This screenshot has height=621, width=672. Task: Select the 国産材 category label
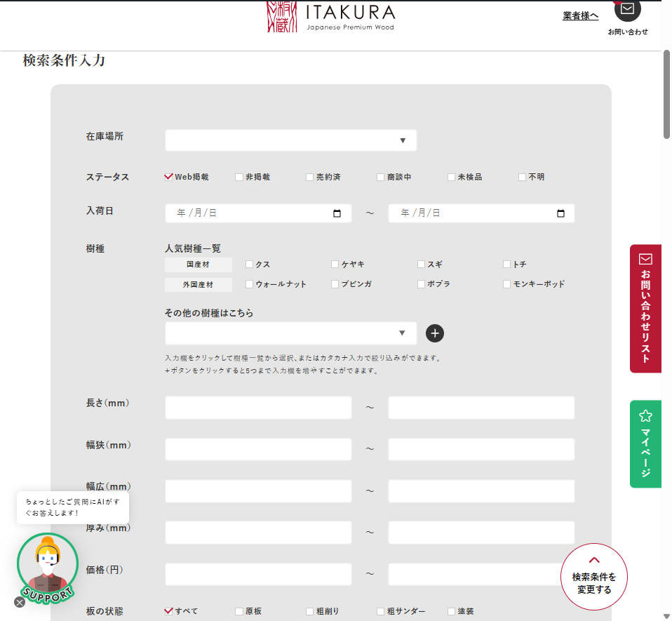pyautogui.click(x=198, y=265)
